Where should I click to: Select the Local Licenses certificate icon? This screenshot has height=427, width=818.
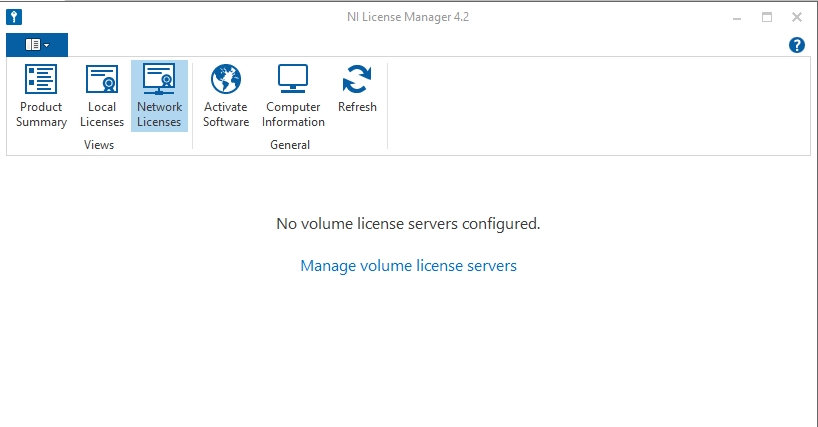(101, 79)
